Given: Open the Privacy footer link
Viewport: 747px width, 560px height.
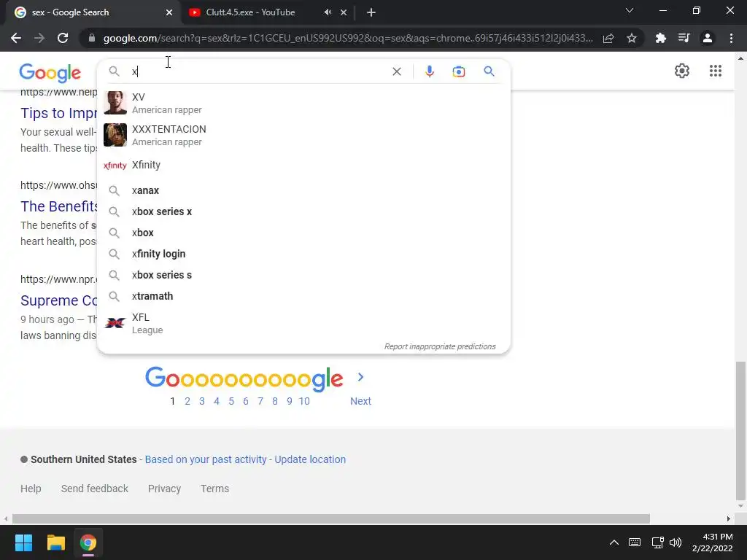Looking at the screenshot, I should [x=164, y=489].
